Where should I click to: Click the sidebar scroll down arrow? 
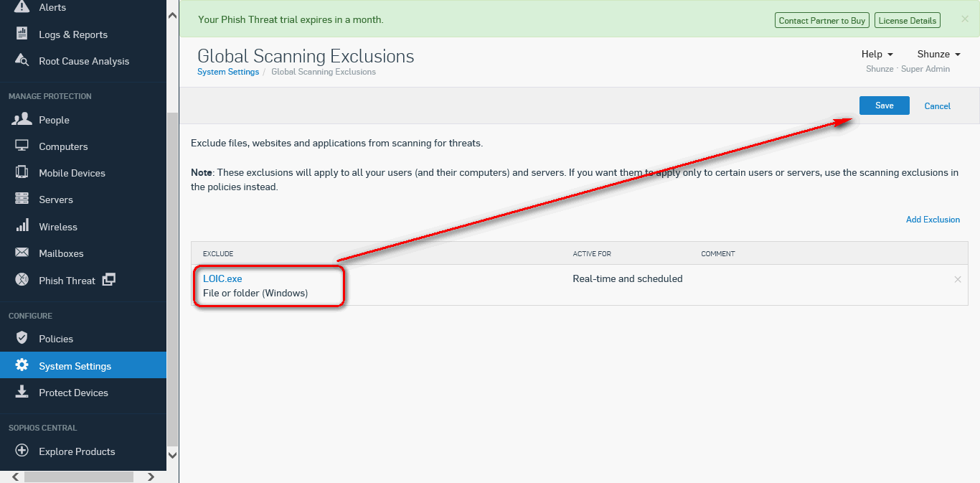(x=172, y=455)
